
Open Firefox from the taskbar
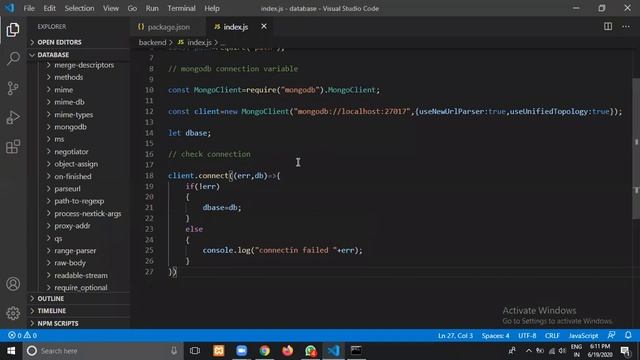[287, 351]
